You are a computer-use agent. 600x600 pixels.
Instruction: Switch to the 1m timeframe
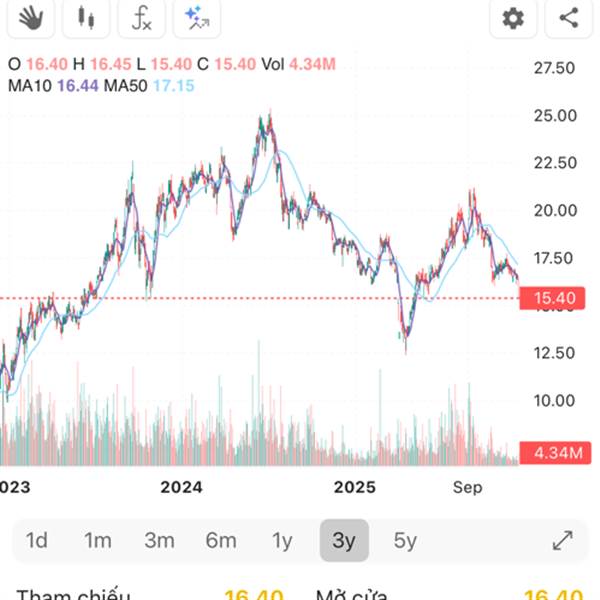97,541
